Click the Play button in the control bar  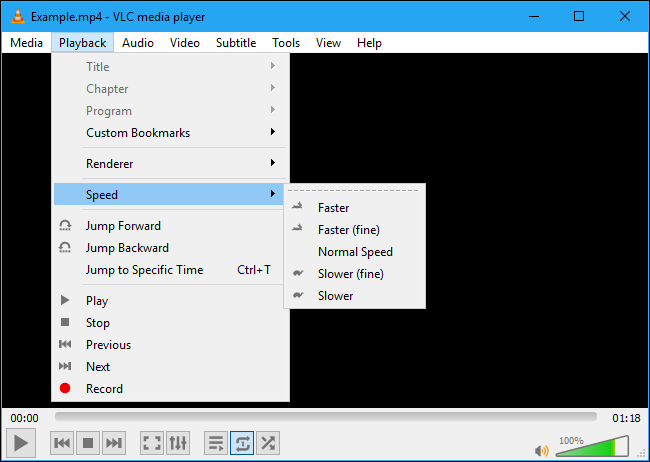(21, 443)
